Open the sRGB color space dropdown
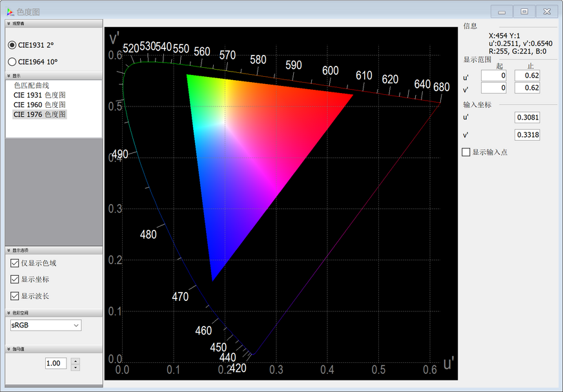This screenshot has height=392, width=563. point(46,325)
